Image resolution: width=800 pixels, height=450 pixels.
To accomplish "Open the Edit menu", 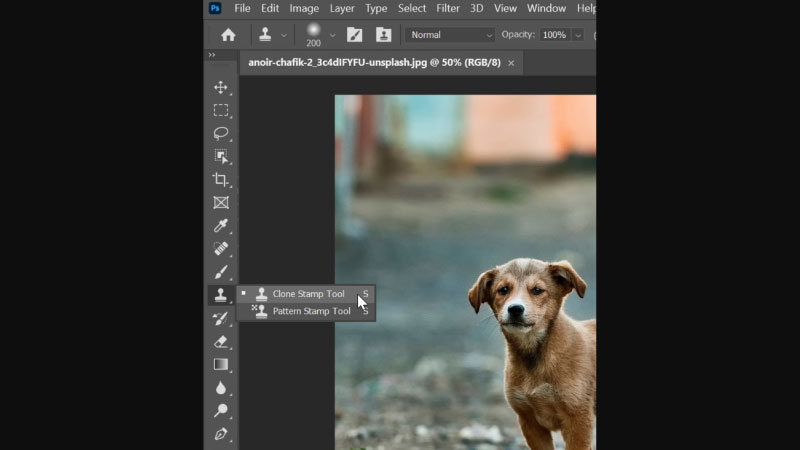I will click(x=270, y=8).
